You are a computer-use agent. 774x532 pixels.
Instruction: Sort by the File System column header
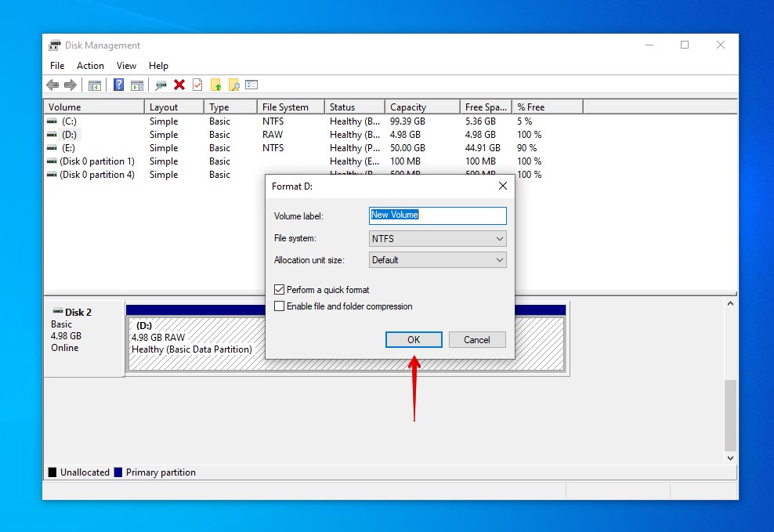[291, 107]
